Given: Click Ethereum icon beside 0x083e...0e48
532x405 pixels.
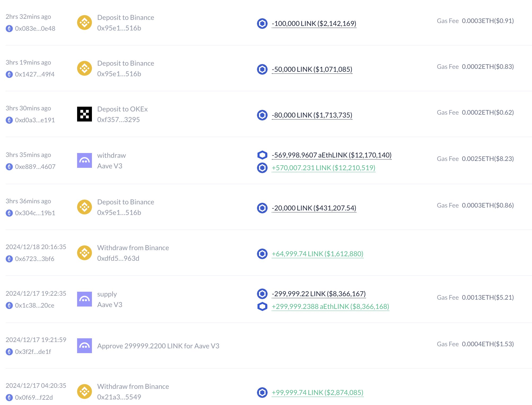Looking at the screenshot, I should click(x=9, y=29).
